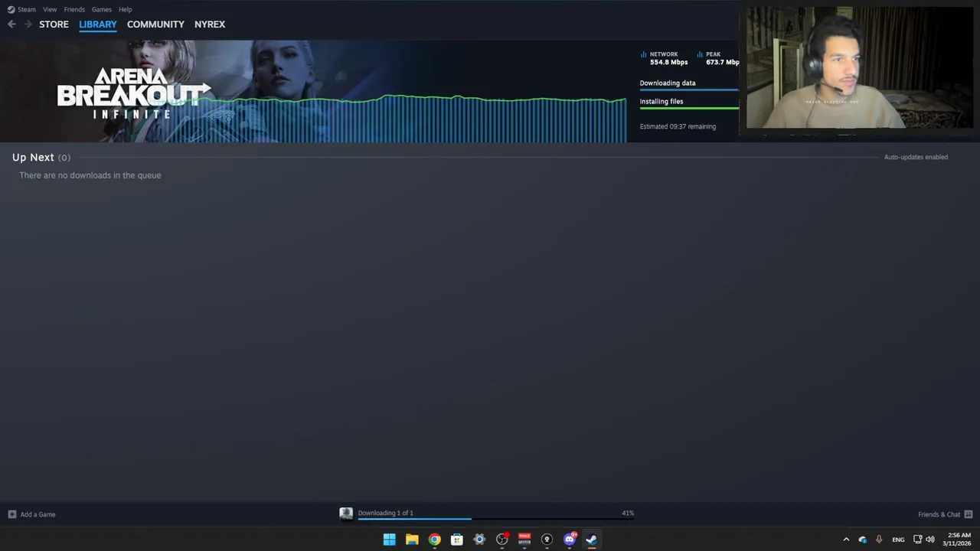Screen dimensions: 980x551
Task: Click 'There are no downloads in the queue'
Action: click(90, 175)
